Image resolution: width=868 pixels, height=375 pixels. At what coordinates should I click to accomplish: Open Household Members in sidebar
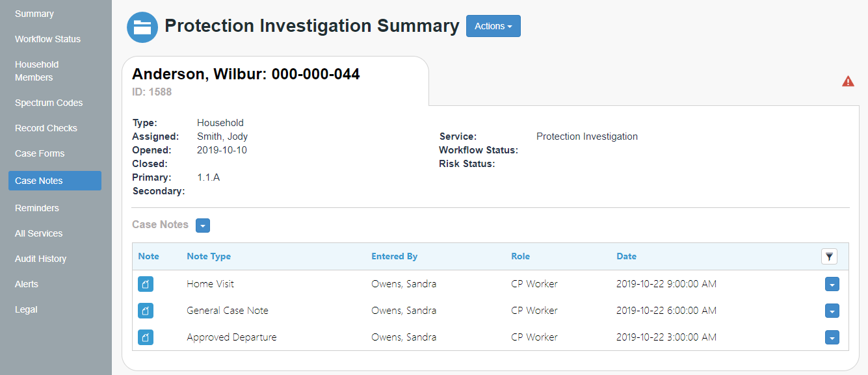[x=37, y=71]
